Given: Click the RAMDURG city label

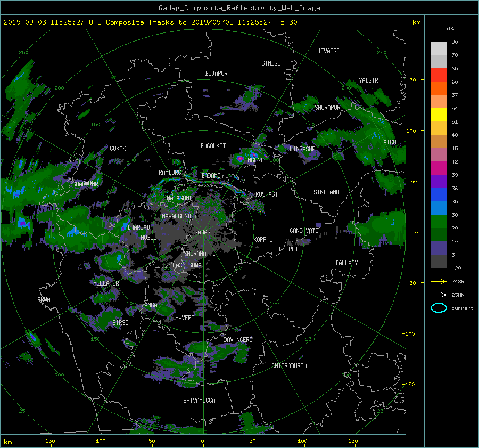Looking at the screenshot, I should pyautogui.click(x=170, y=173).
